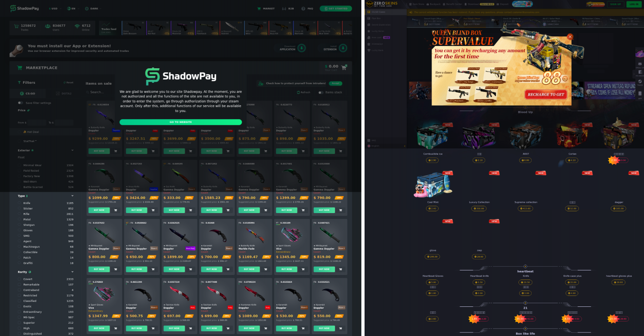Add $ 1089.00 Huntsman Knife to cart
The image size is (644, 336).
pyautogui.click(x=264, y=328)
